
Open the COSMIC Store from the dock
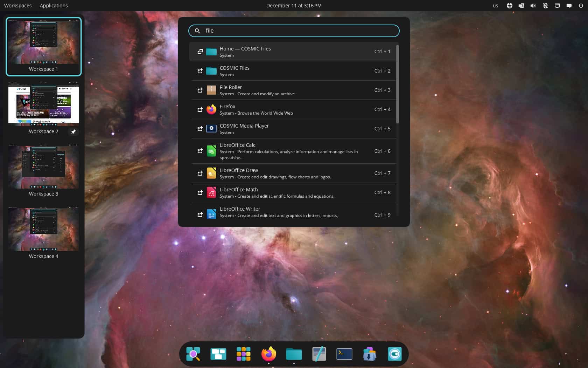point(369,354)
